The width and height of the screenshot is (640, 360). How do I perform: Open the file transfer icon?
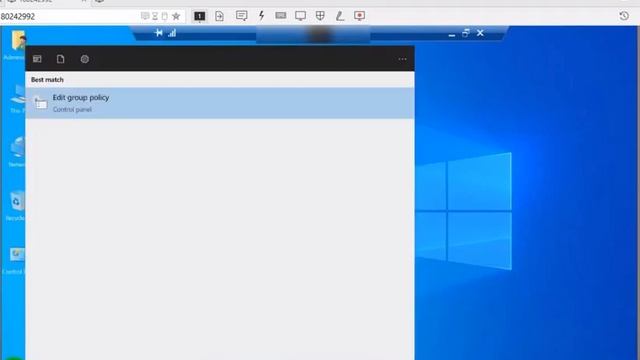(x=220, y=16)
